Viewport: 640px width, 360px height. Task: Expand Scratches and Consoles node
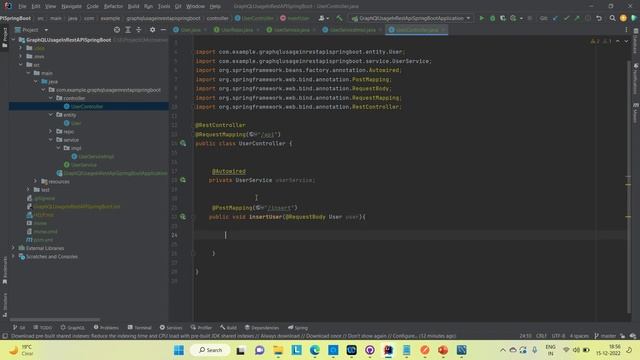point(13,256)
